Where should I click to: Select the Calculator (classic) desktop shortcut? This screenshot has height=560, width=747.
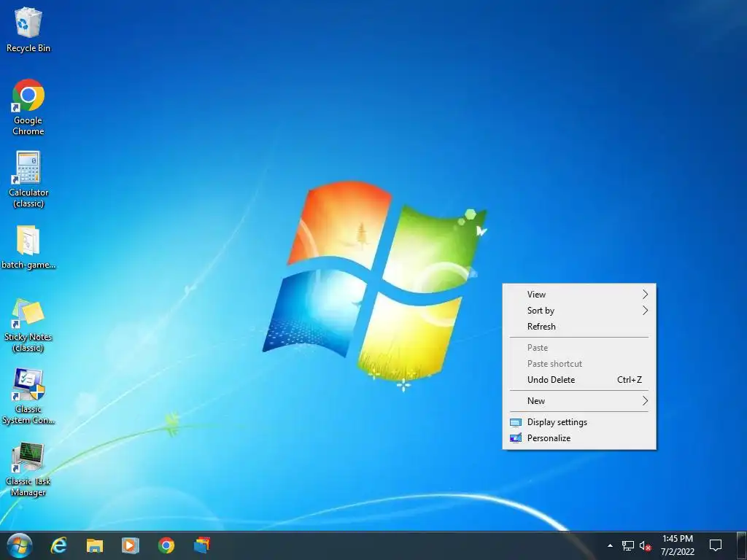click(28, 179)
